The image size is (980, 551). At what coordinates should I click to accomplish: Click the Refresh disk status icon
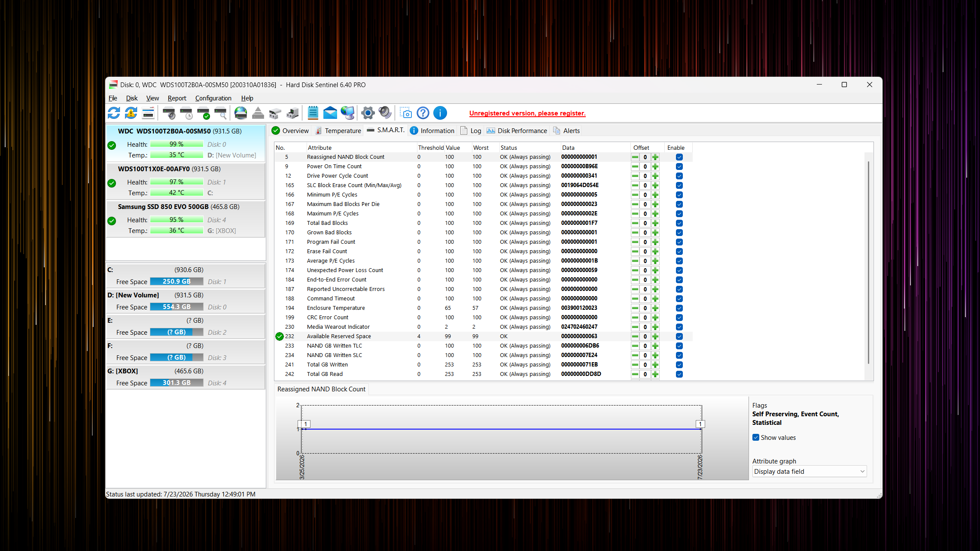tap(114, 113)
